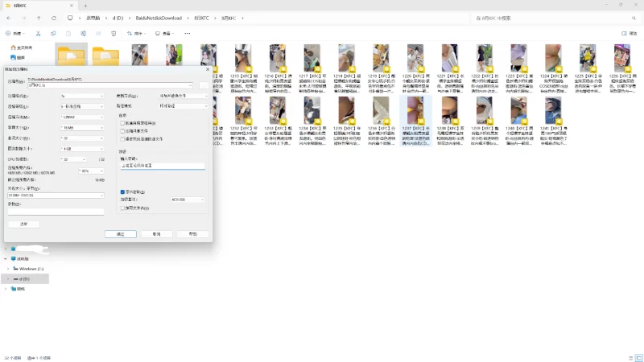
Task: Open the 4 GB solid block size dropdown
Action: [x=82, y=149]
